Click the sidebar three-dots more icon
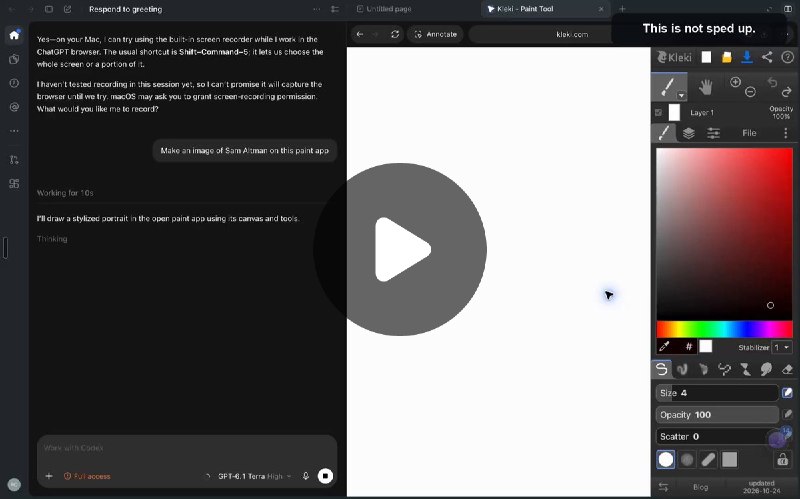This screenshot has width=800, height=499. 14,131
